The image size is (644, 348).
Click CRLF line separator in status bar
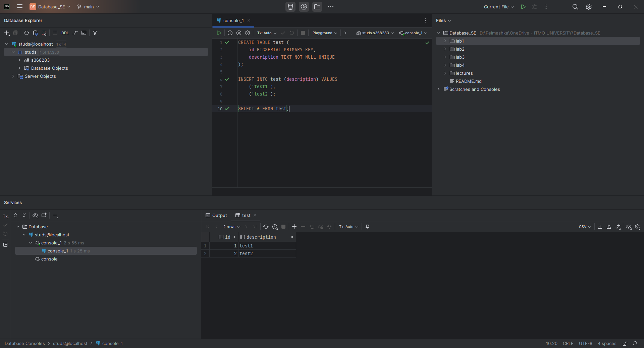coord(568,344)
